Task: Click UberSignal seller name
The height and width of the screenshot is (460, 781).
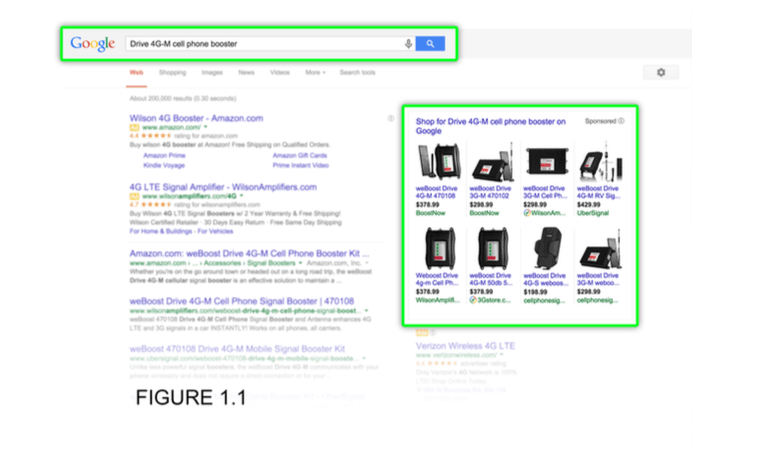Action: 593,213
